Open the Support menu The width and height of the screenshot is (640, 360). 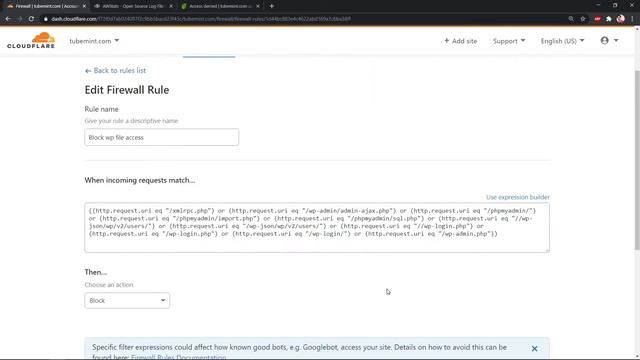509,41
